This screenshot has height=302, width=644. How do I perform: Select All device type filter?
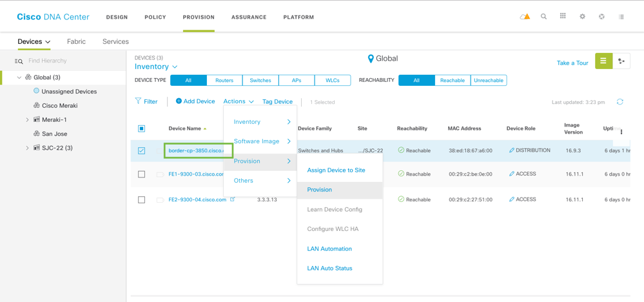pos(188,80)
